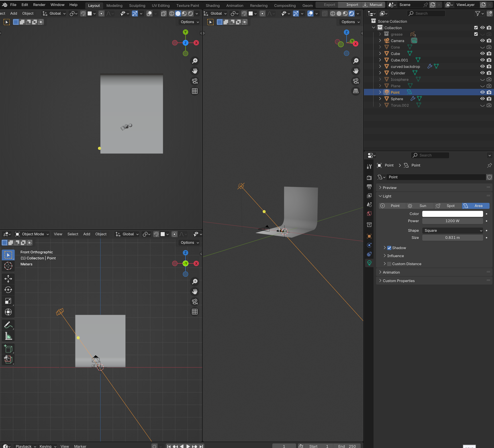
Task: Open the Render menu
Action: 39,5
